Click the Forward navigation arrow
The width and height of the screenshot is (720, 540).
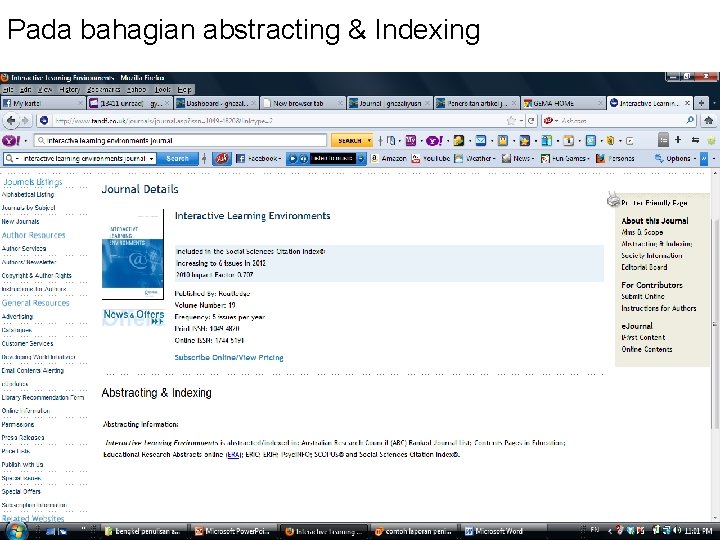25,121
